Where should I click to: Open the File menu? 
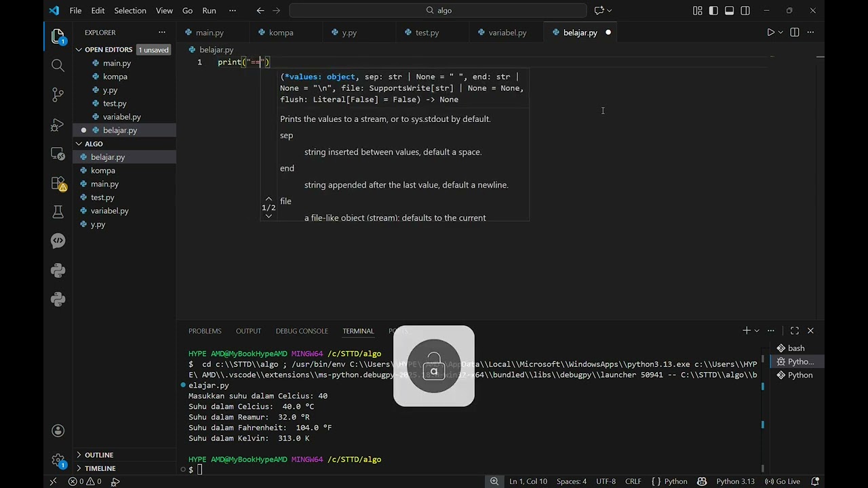coord(75,10)
